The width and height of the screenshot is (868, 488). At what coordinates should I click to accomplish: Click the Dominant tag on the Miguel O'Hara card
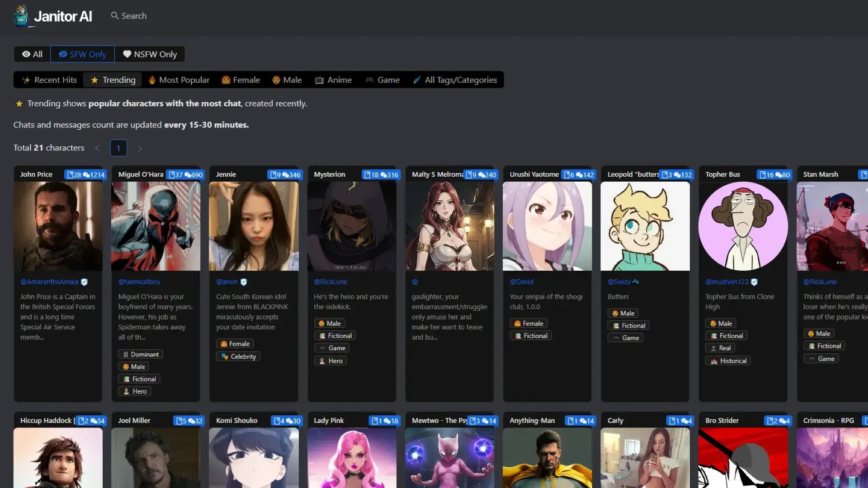point(140,354)
